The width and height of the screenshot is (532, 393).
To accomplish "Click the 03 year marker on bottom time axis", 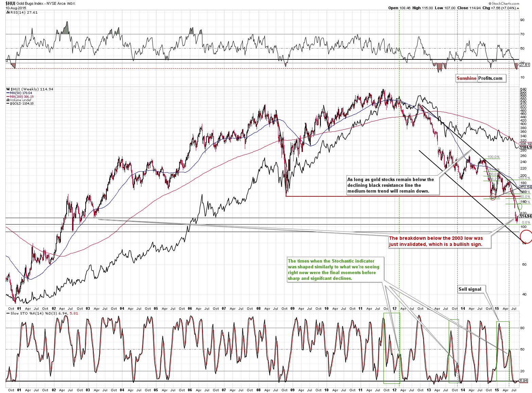I will point(88,390).
